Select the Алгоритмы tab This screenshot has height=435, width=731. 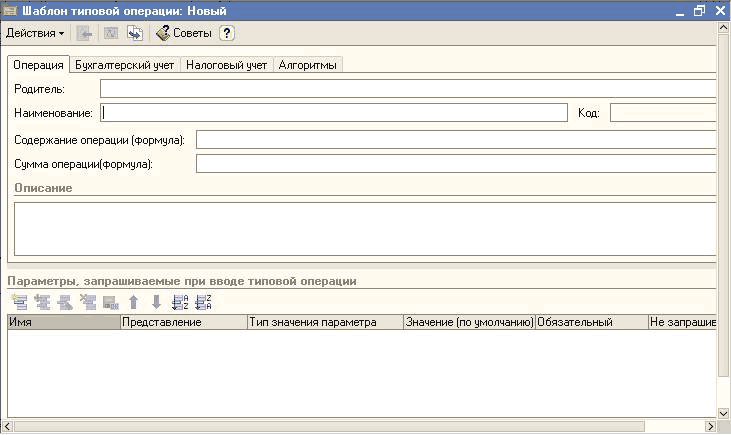309,65
